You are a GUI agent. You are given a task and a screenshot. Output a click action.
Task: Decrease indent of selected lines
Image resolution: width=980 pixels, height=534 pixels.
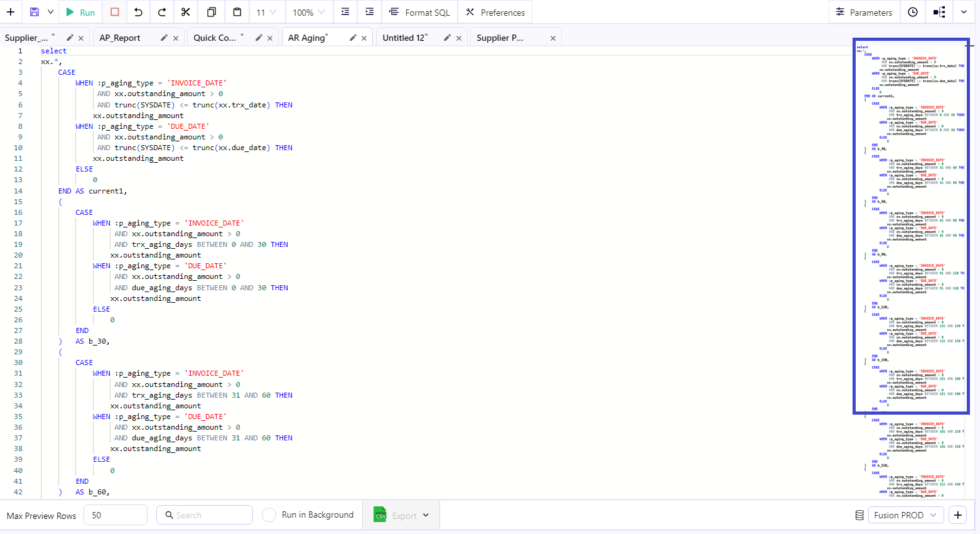pos(345,12)
